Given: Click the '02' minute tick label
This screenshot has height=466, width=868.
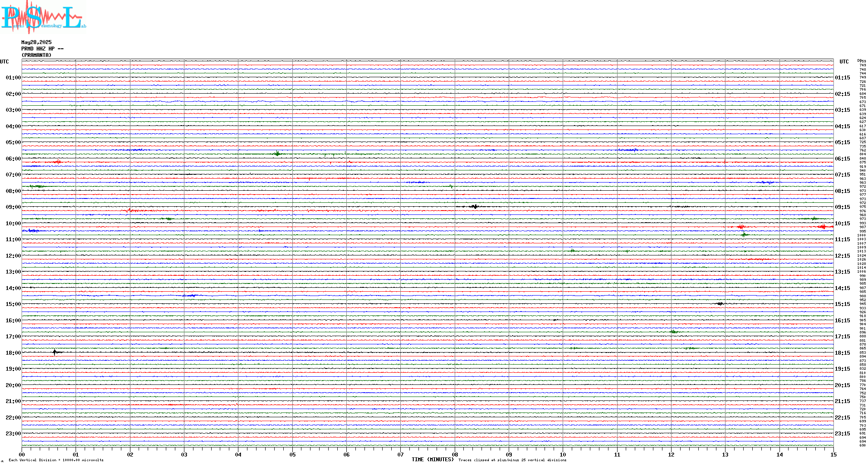Looking at the screenshot, I should 130,454.
